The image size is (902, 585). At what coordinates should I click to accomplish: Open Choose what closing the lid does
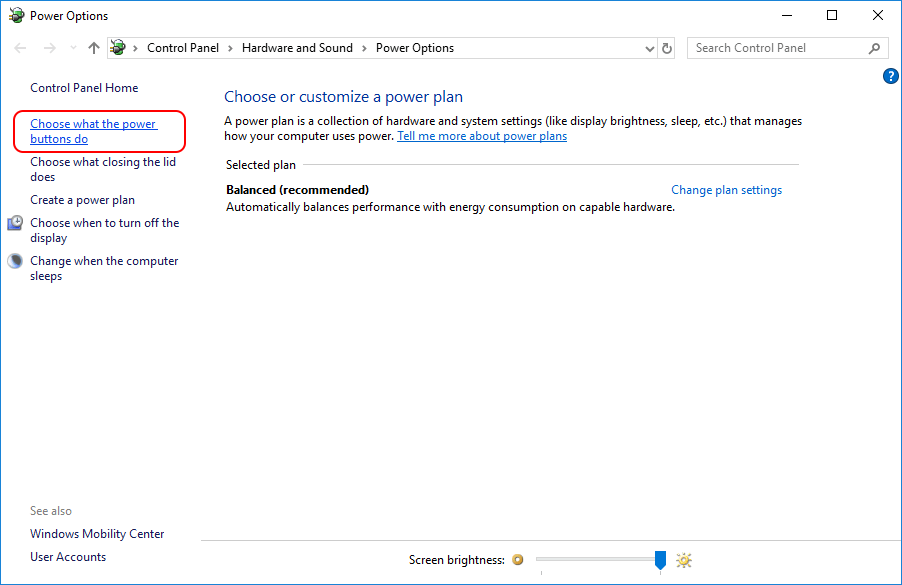[x=103, y=170]
